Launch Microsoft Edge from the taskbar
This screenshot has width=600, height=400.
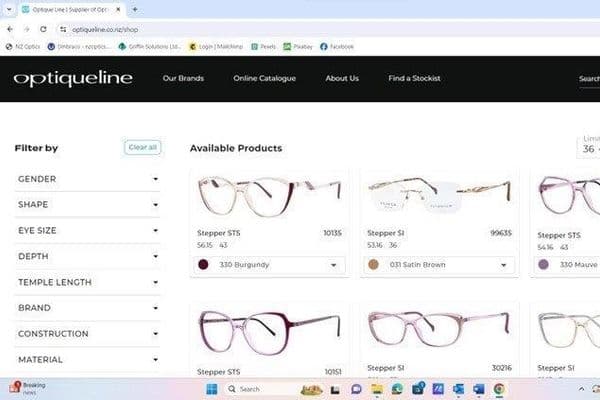(x=397, y=389)
